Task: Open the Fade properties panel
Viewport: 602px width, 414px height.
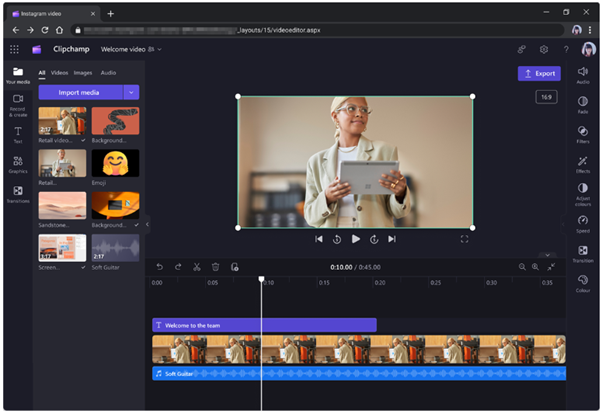Action: (x=582, y=104)
